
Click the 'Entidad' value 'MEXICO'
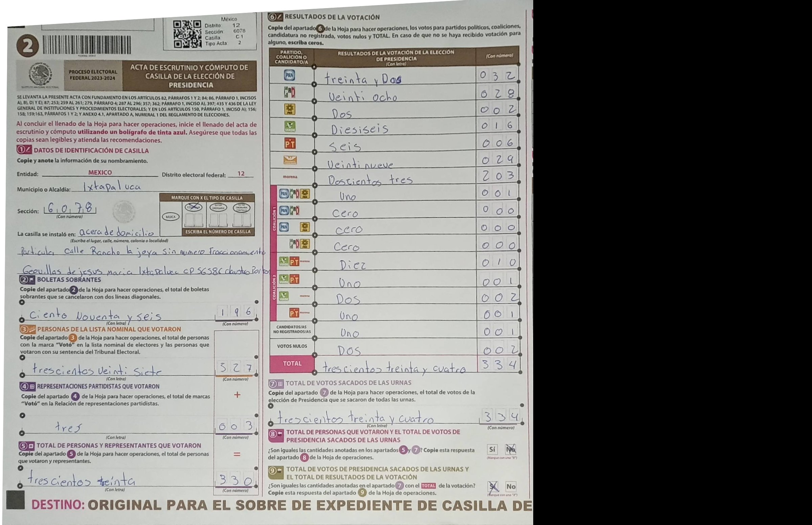tap(100, 173)
